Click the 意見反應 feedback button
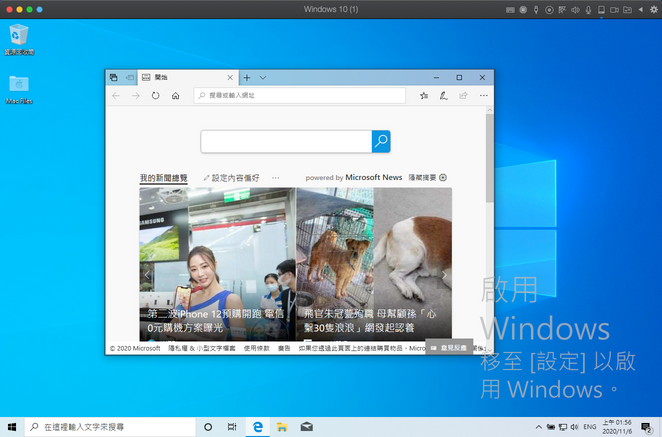Screen dimensions: 662x437 [x=449, y=348]
